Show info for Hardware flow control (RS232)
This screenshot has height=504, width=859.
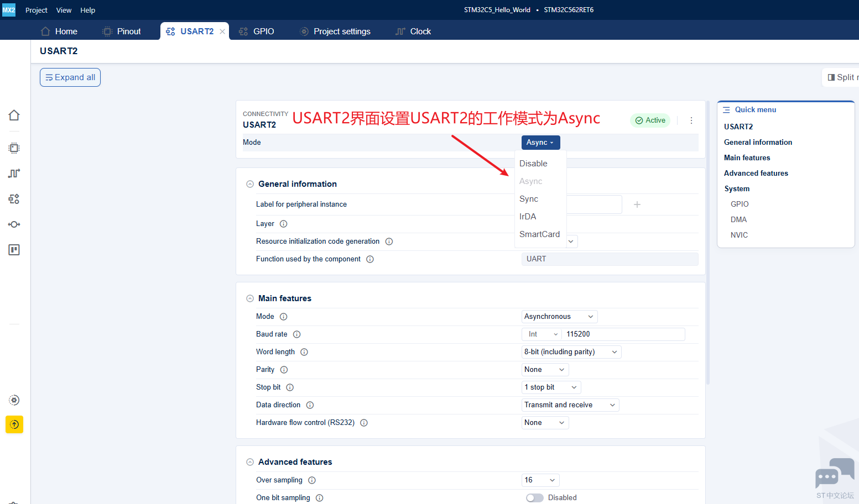click(x=364, y=423)
